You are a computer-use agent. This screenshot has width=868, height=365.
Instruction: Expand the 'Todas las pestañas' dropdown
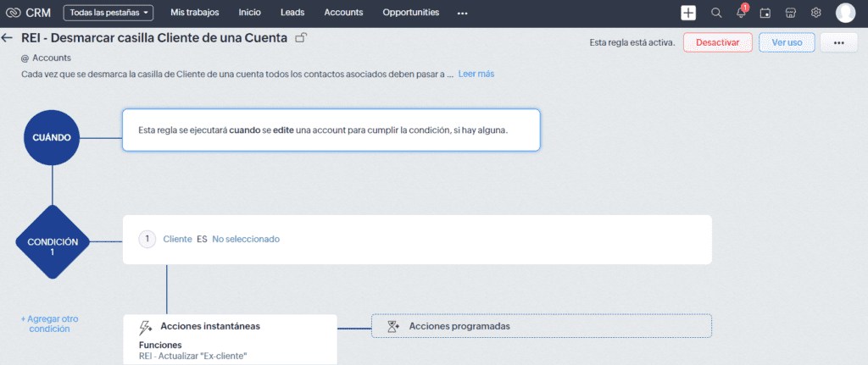pos(108,13)
